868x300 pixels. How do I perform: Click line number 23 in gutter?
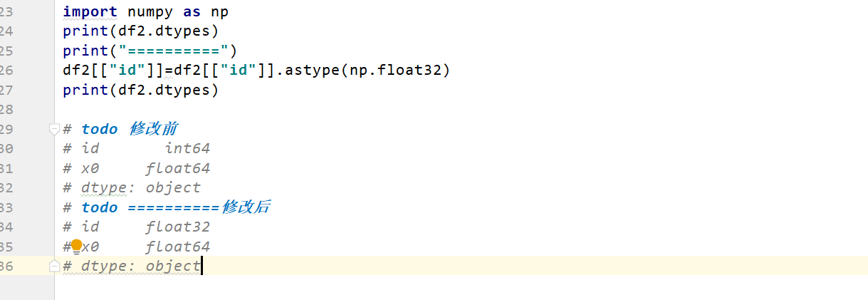pyautogui.click(x=6, y=11)
